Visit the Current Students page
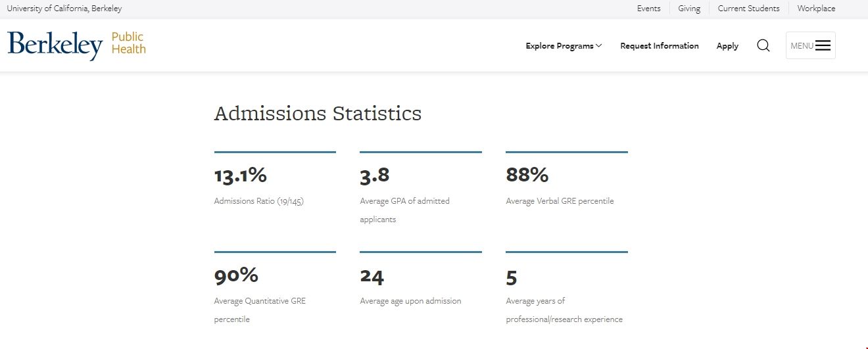 [748, 9]
